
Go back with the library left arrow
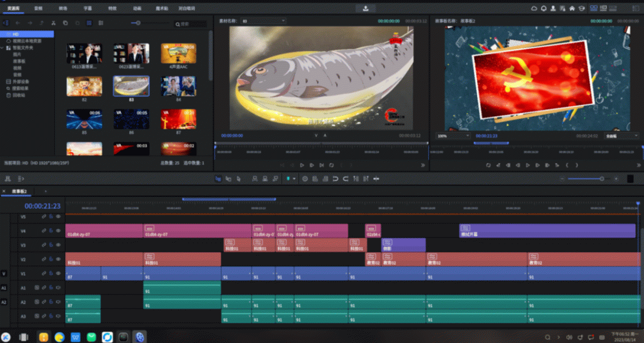pyautogui.click(x=17, y=23)
